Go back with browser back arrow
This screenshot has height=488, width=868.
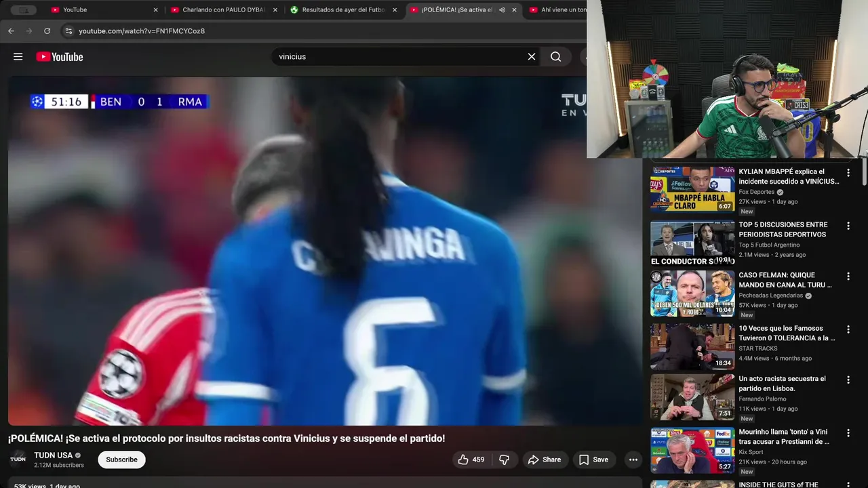(11, 31)
